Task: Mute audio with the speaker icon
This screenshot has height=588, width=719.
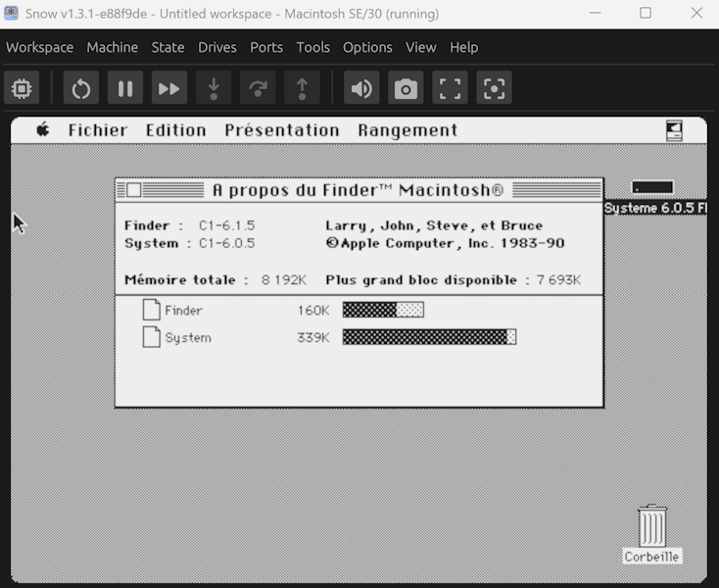Action: [361, 87]
